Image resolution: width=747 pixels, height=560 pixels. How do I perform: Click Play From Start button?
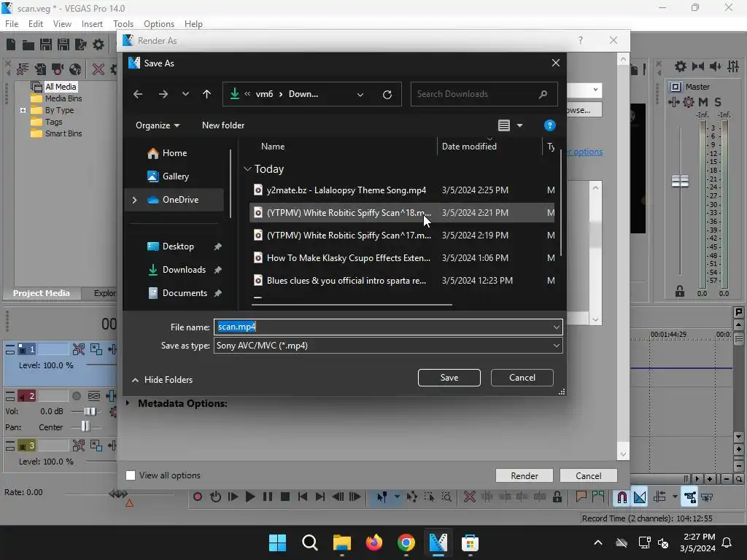pyautogui.click(x=233, y=497)
